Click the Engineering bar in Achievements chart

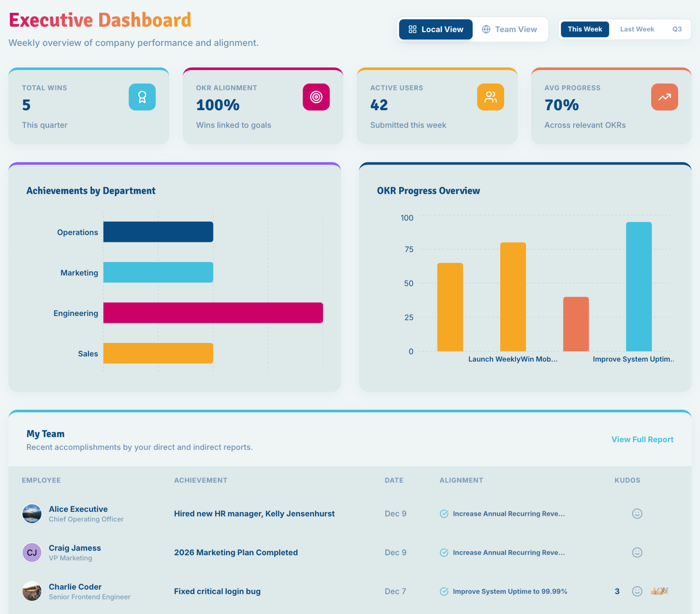coord(213,313)
